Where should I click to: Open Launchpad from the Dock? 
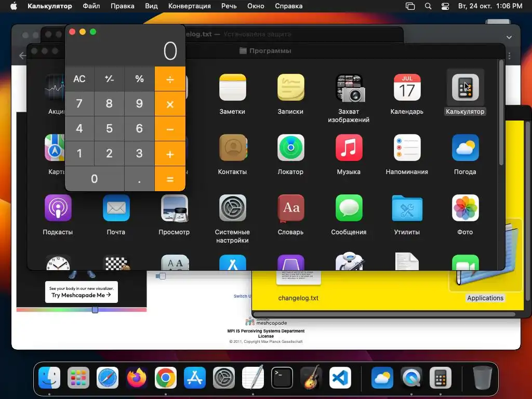tap(78, 378)
